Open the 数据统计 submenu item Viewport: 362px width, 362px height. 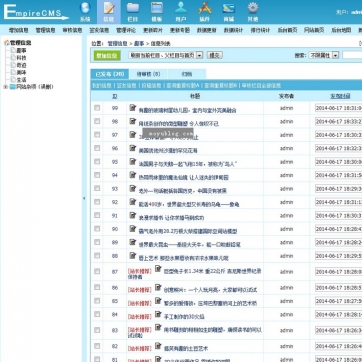coord(233,30)
